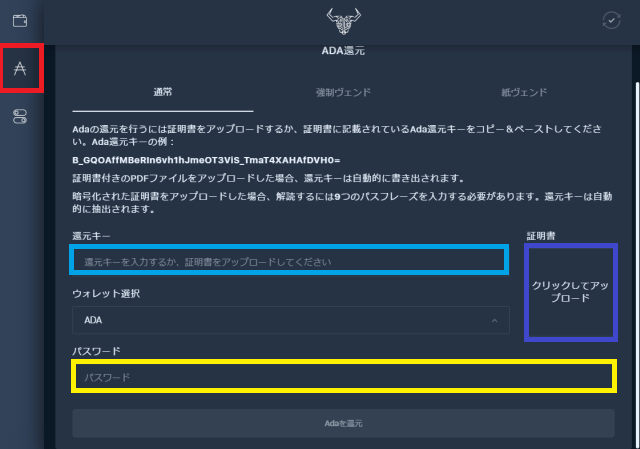This screenshot has width=640, height=449.
Task: Open the settings toggle icon in the sidebar
Action: (20, 117)
